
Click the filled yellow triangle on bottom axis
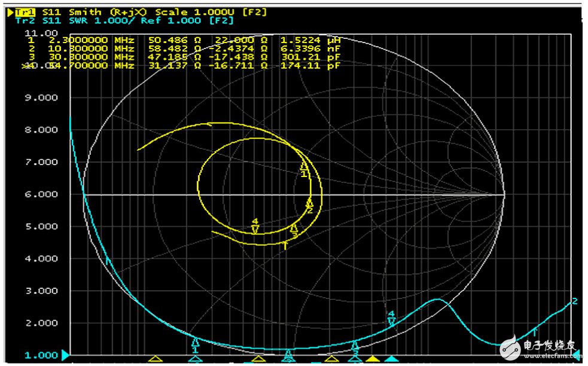pyautogui.click(x=373, y=358)
